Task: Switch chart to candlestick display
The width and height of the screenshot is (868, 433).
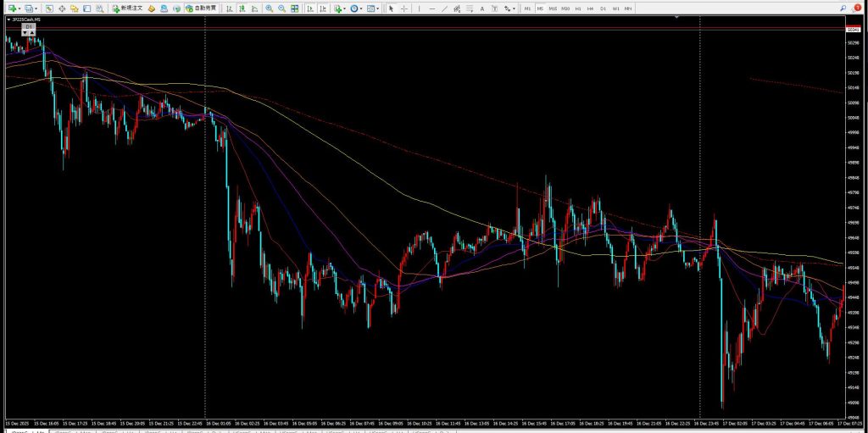Action: pyautogui.click(x=242, y=8)
